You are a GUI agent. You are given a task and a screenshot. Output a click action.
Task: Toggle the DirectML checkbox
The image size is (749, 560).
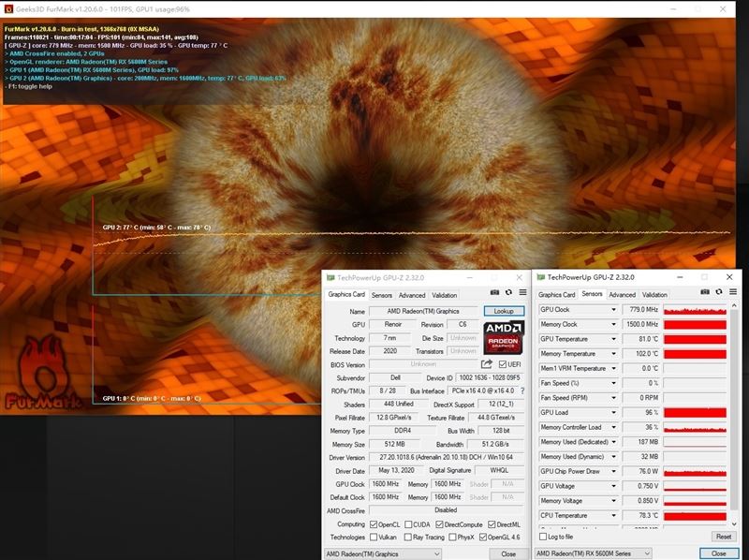[492, 524]
